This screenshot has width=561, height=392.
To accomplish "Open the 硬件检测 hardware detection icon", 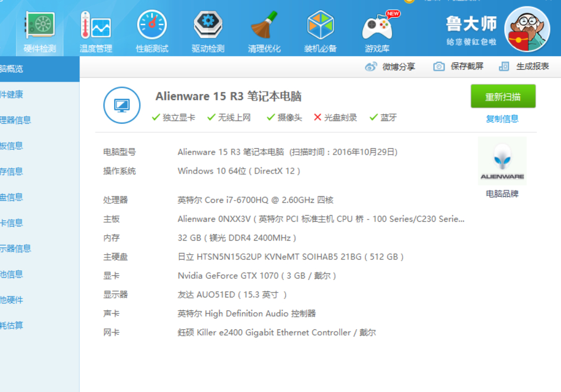I will pyautogui.click(x=39, y=25).
